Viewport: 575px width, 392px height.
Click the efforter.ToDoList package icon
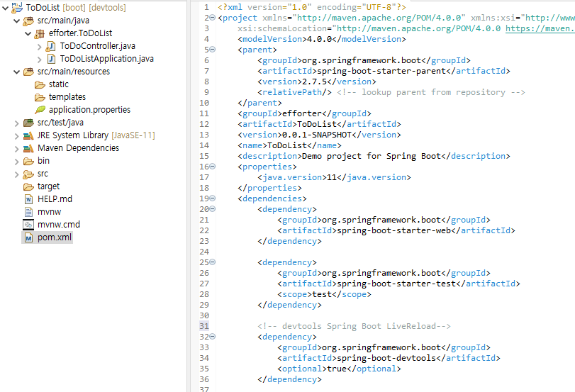pos(40,34)
